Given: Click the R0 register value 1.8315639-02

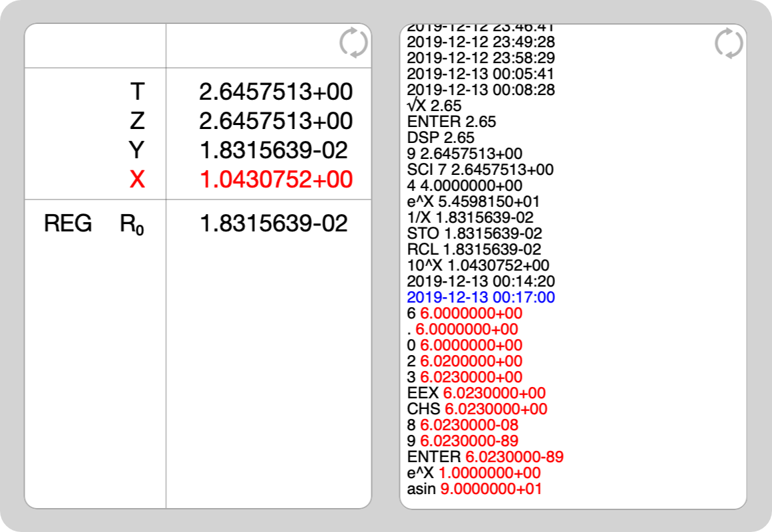Looking at the screenshot, I should (x=274, y=223).
